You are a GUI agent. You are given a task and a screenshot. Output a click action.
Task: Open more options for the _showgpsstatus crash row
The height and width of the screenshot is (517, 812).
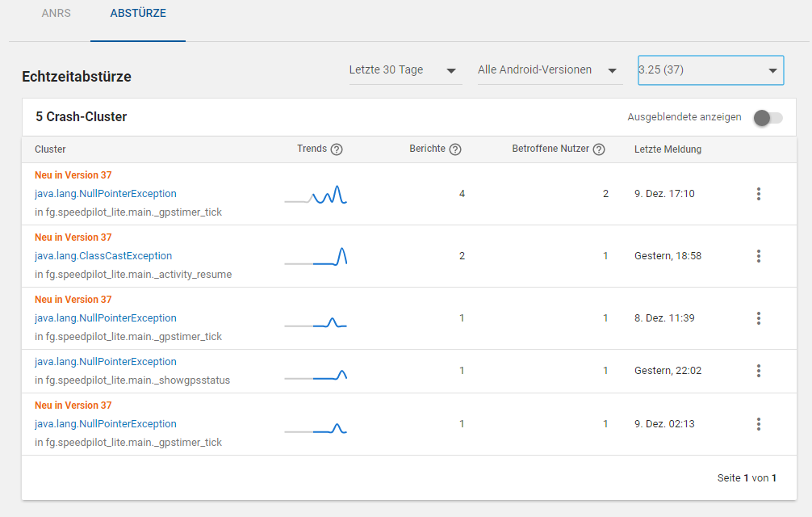click(x=759, y=371)
